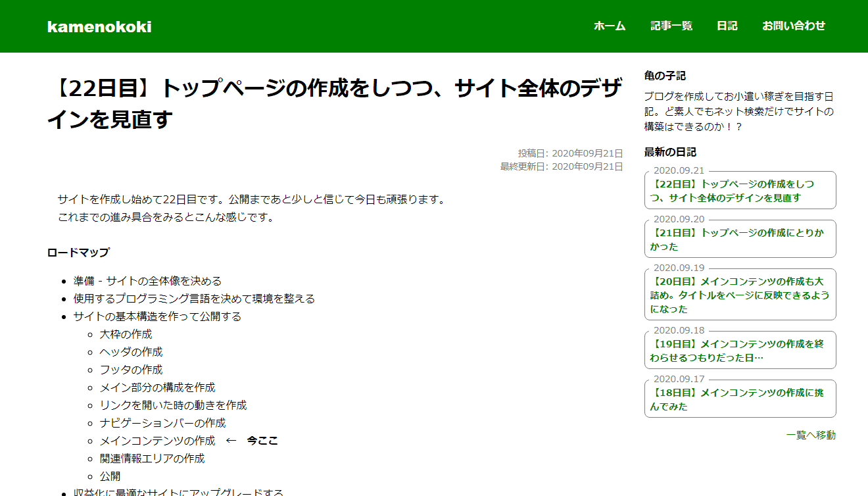Click the kamenokoki site logo

98,26
